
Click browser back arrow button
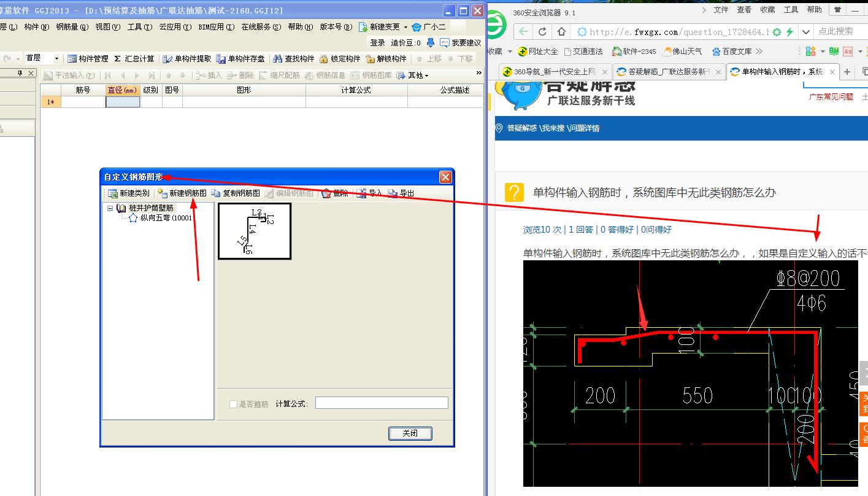(523, 32)
